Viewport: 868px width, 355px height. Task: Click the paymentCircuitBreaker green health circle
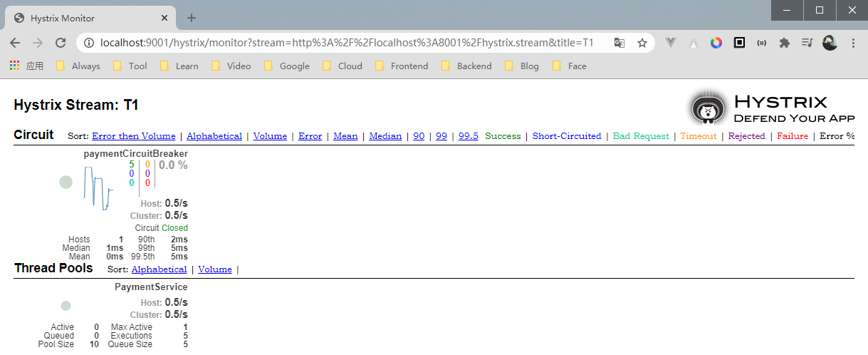tap(66, 182)
